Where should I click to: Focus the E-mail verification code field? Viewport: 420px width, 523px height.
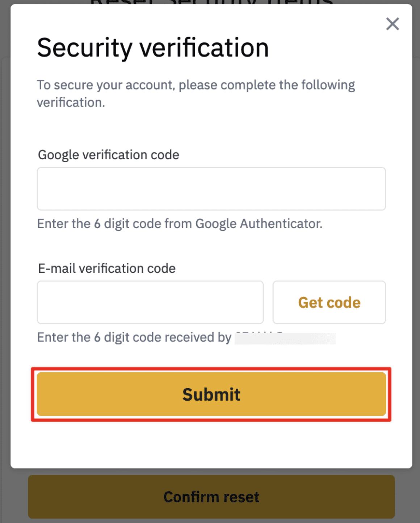(150, 302)
